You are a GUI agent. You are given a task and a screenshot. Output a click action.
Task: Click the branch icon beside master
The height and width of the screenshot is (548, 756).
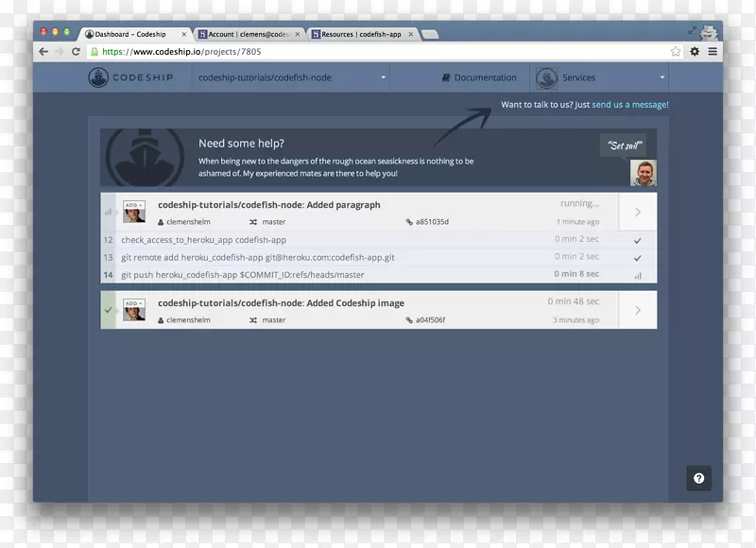tap(251, 221)
